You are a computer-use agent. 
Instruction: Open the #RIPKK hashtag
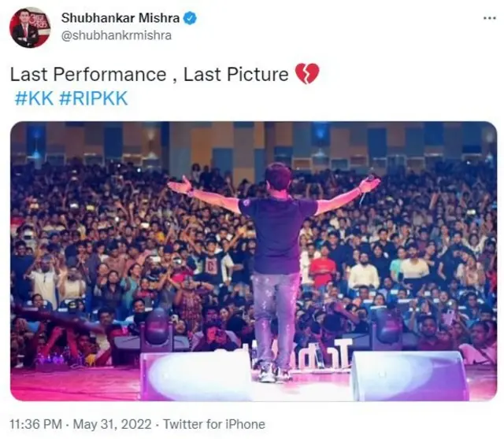(x=94, y=98)
